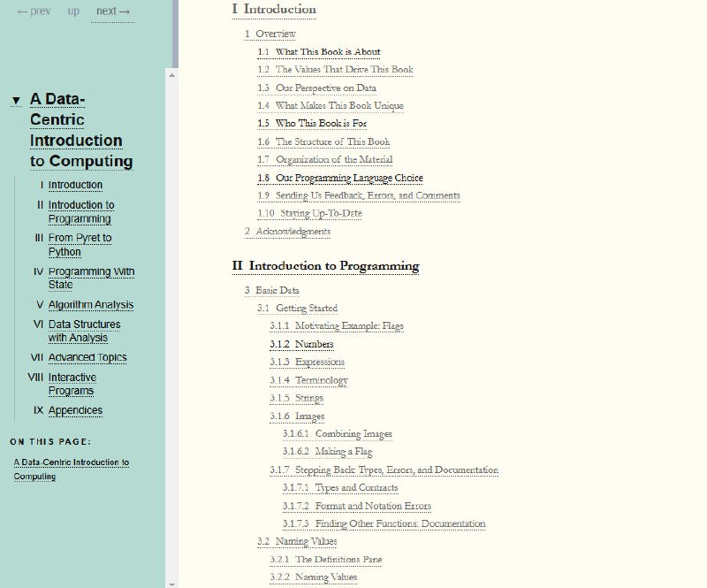Open section 1.10 Staying Up-To-Date
This screenshot has width=707, height=588.
pos(309,213)
